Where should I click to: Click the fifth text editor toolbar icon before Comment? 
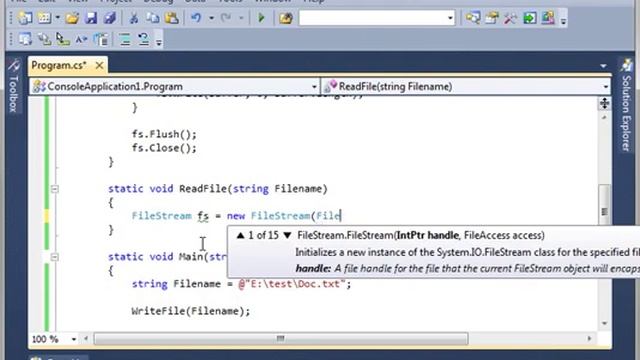click(101, 40)
